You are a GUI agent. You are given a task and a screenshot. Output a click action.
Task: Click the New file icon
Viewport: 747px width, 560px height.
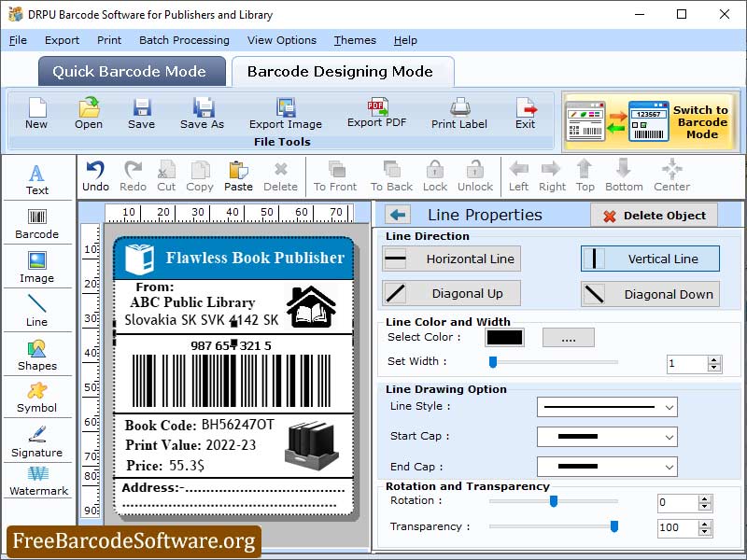36,113
